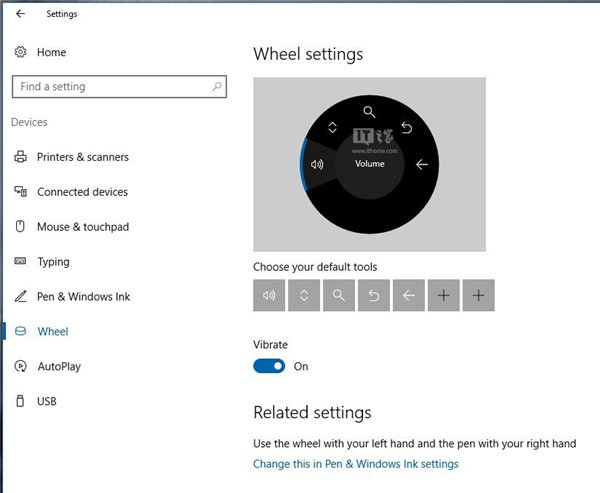Select Back arrow on the wheel preview
The image size is (600, 493).
pyautogui.click(x=422, y=165)
